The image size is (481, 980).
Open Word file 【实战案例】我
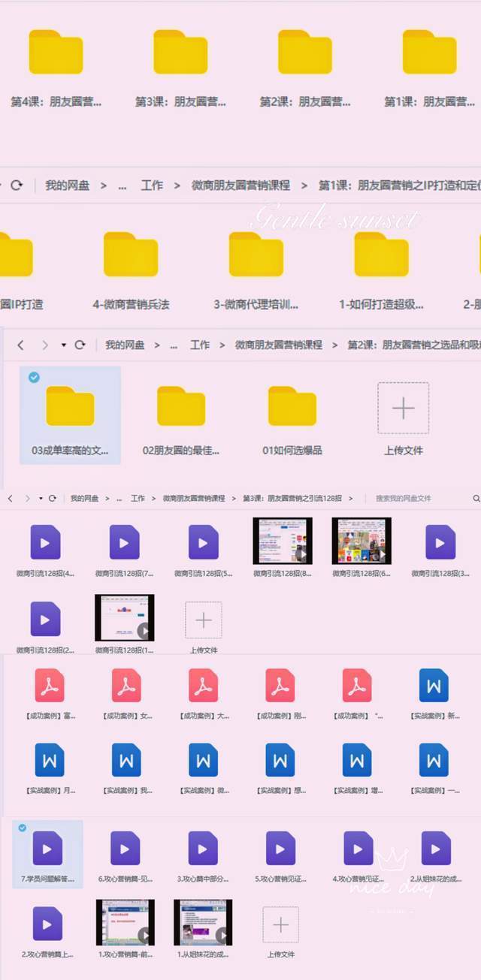(126, 760)
